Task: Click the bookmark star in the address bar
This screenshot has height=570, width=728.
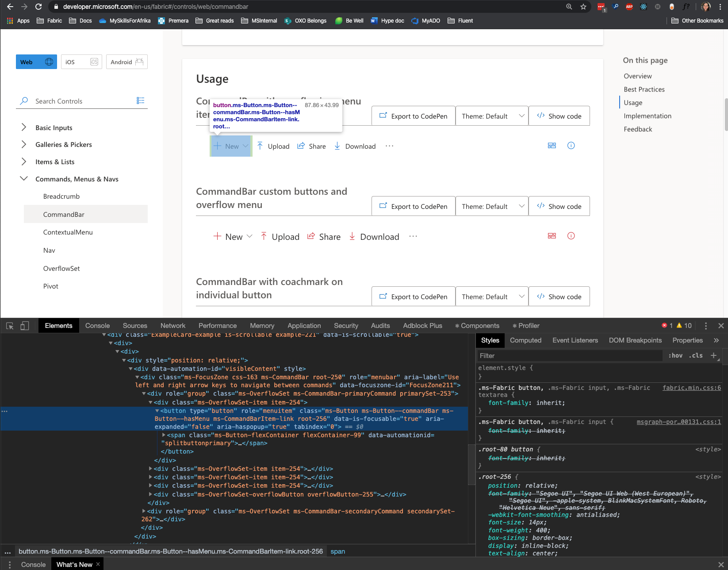Action: (583, 7)
